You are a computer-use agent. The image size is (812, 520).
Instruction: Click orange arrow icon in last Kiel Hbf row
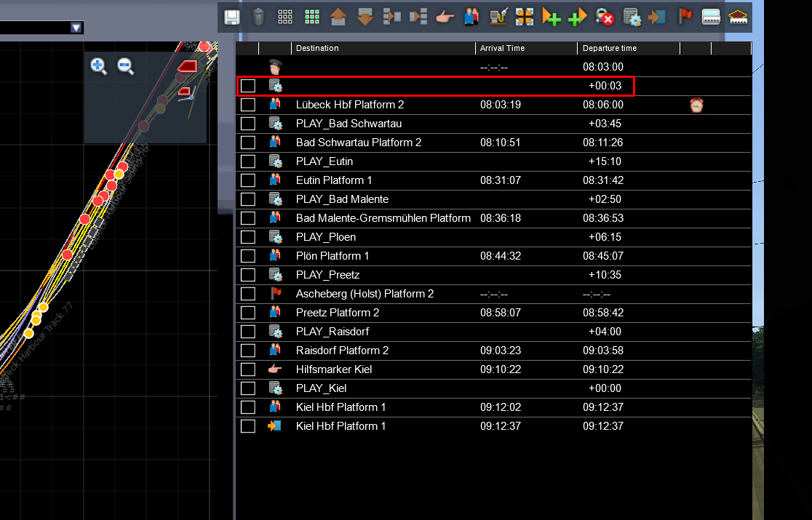pyautogui.click(x=274, y=426)
